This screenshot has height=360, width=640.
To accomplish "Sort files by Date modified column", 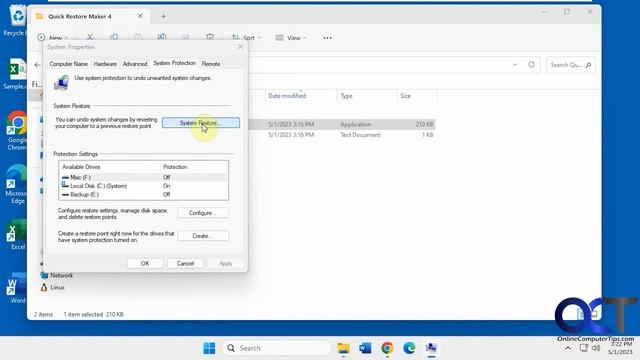I will click(287, 96).
